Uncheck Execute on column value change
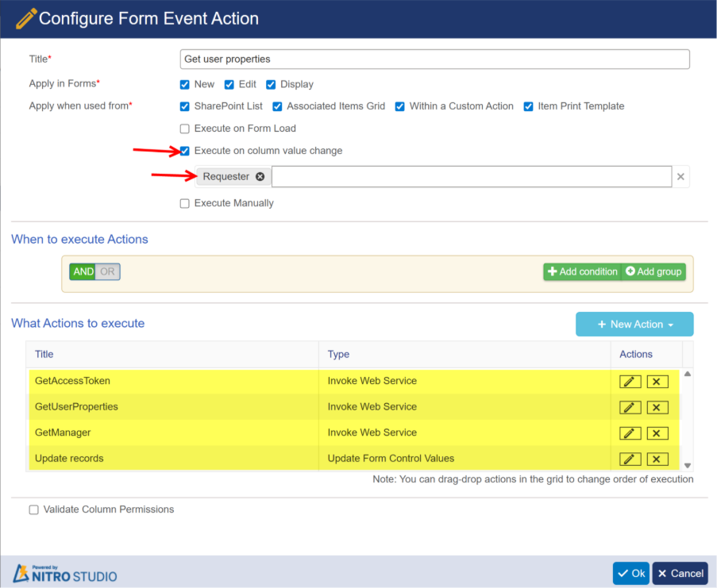This screenshot has width=717, height=588. point(185,151)
